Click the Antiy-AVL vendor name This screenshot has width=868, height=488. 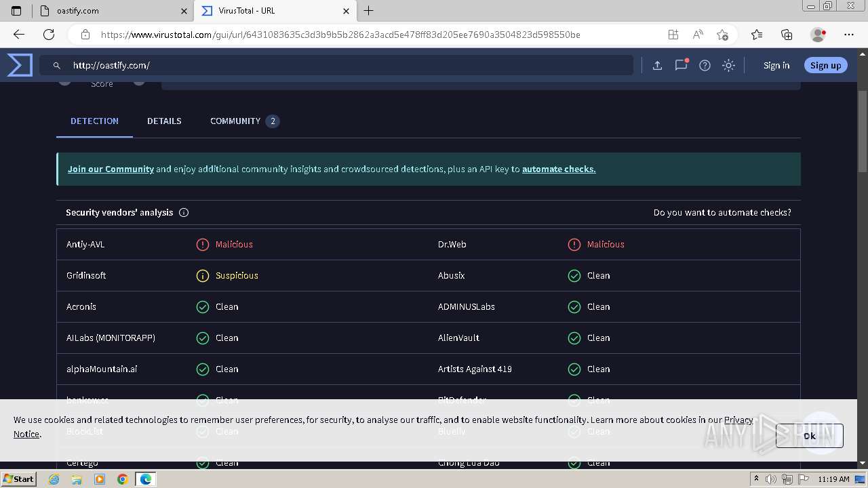(x=85, y=244)
